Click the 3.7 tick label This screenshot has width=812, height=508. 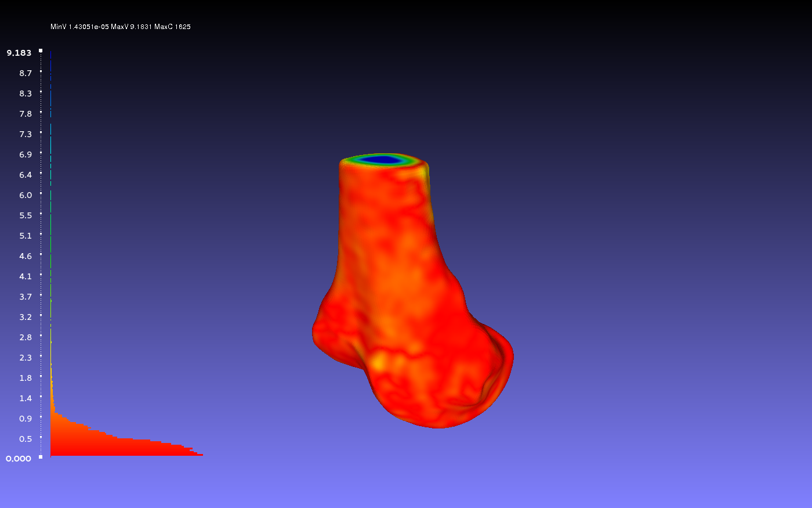[26, 297]
